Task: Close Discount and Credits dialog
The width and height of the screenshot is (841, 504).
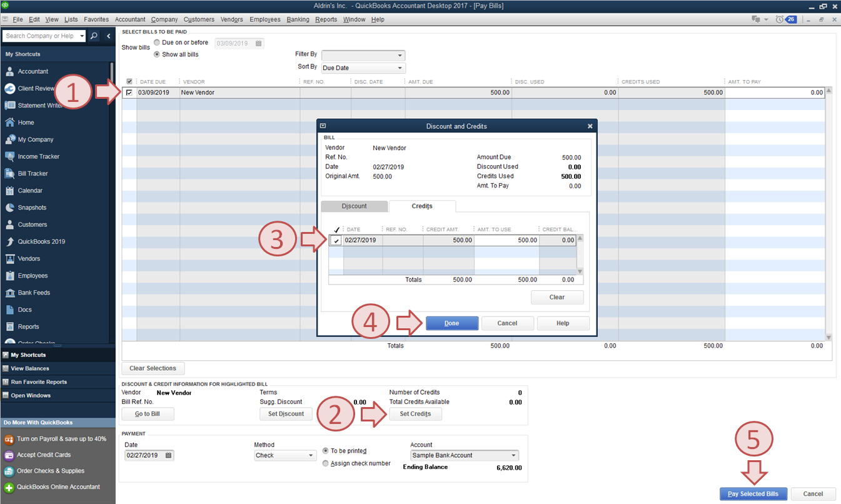Action: click(590, 126)
